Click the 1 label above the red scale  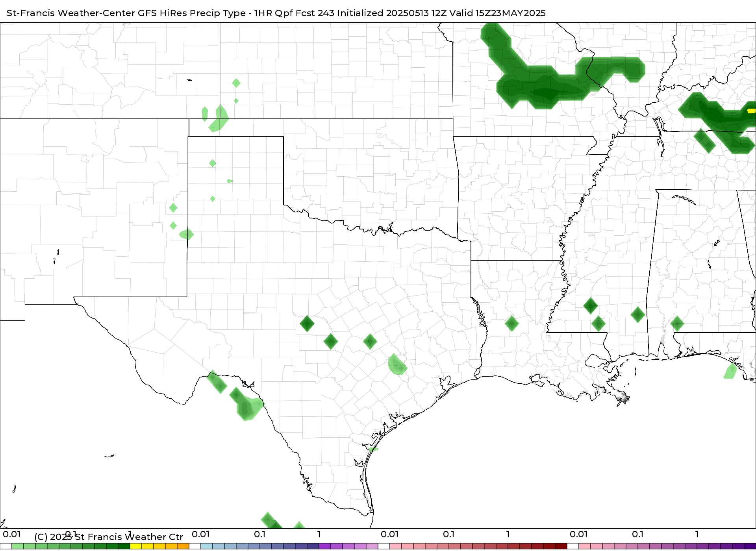tap(508, 534)
